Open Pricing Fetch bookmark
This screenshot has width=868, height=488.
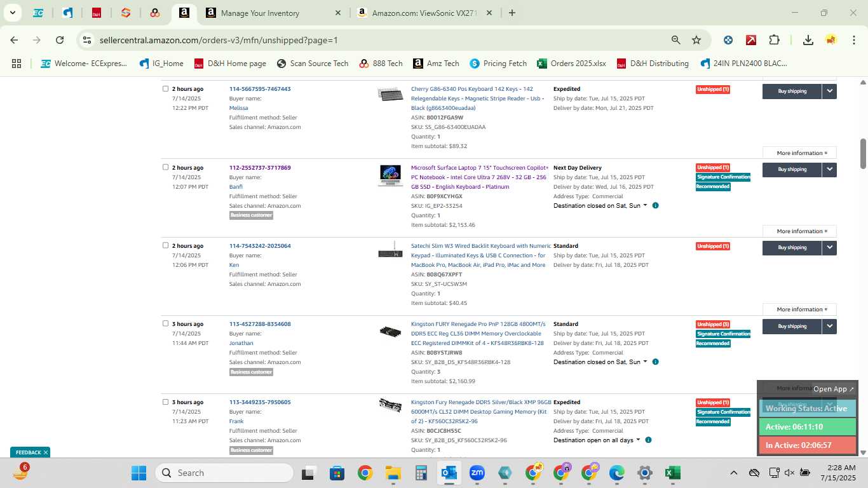[x=498, y=64]
